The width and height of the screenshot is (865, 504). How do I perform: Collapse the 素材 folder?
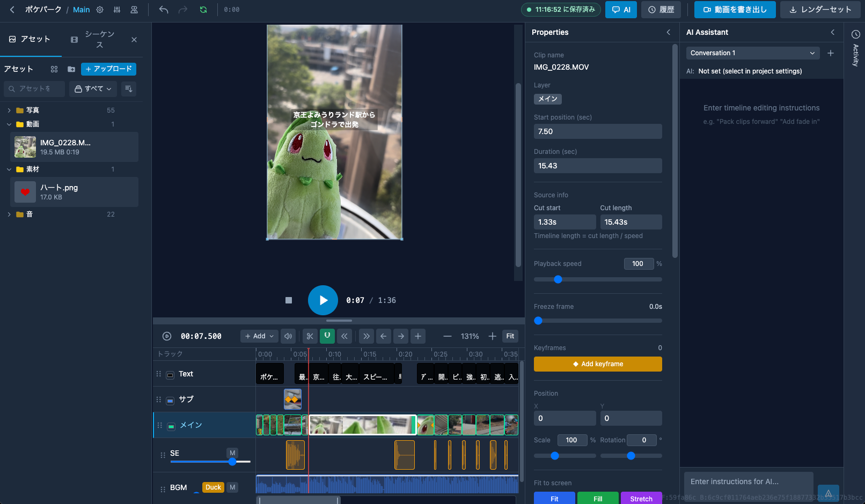click(9, 169)
